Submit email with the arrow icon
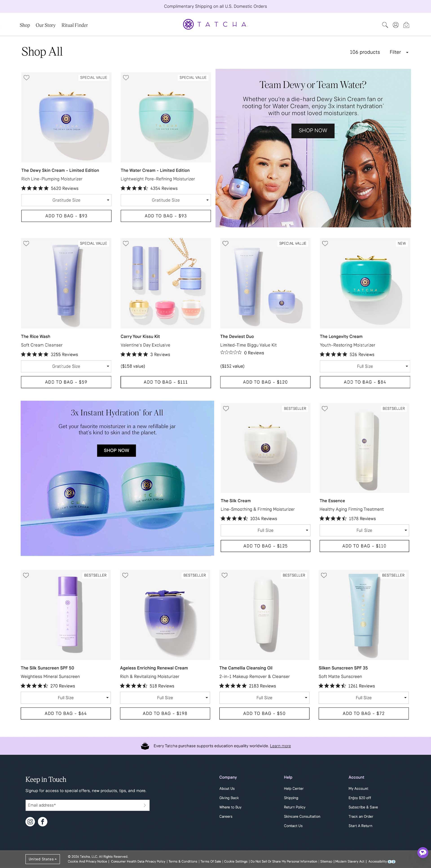The width and height of the screenshot is (431, 868). pos(145,805)
